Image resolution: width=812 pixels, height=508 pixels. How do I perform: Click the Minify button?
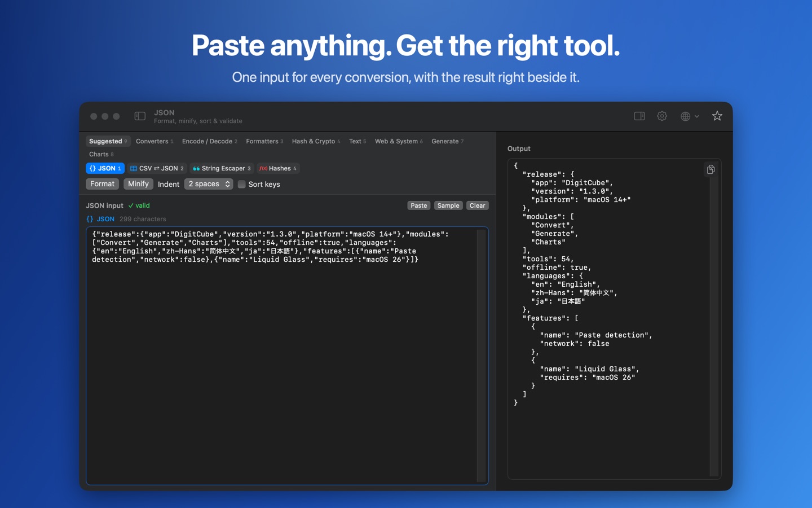[x=138, y=184]
